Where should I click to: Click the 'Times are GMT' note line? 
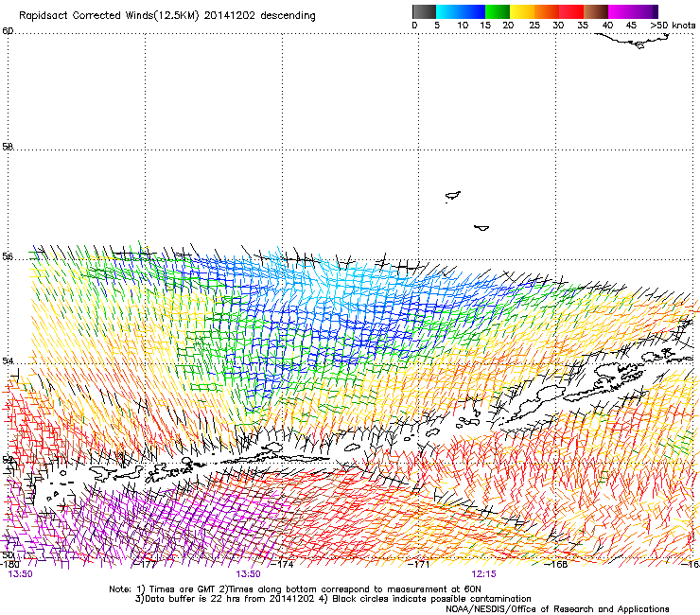click(295, 589)
